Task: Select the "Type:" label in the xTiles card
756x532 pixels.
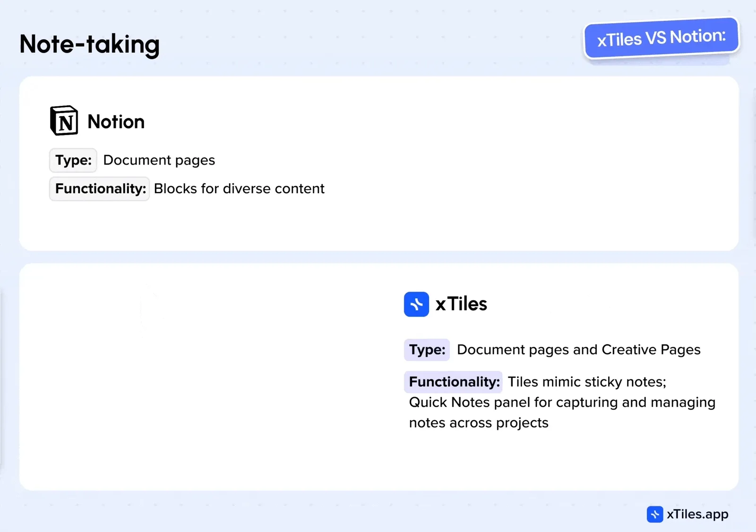Action: click(x=427, y=350)
